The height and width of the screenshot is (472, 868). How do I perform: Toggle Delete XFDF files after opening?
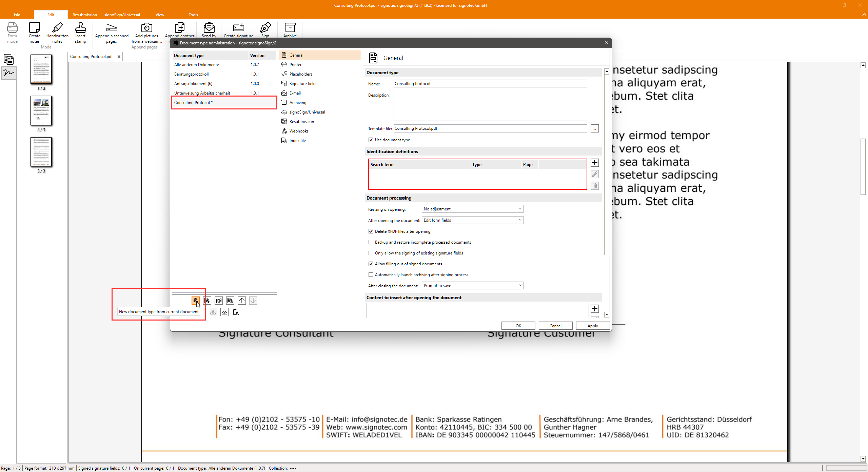[x=371, y=231]
